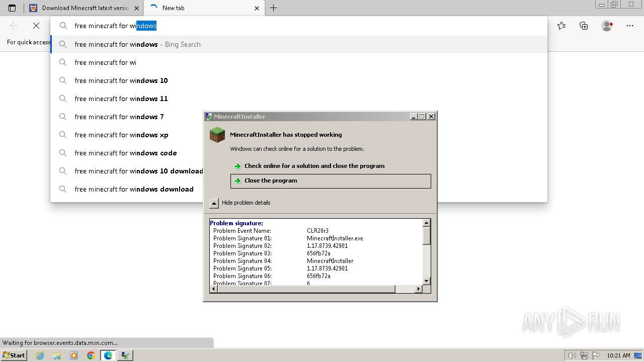Viewport: 644px width, 362px height.
Task: Click the search magnifier icon in address bar
Action: (63, 26)
